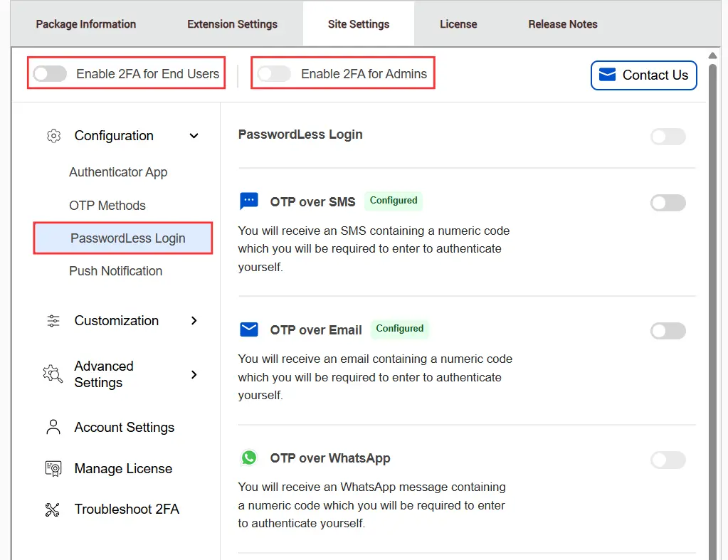Expand the Customization section
728x560 pixels.
pyautogui.click(x=194, y=321)
